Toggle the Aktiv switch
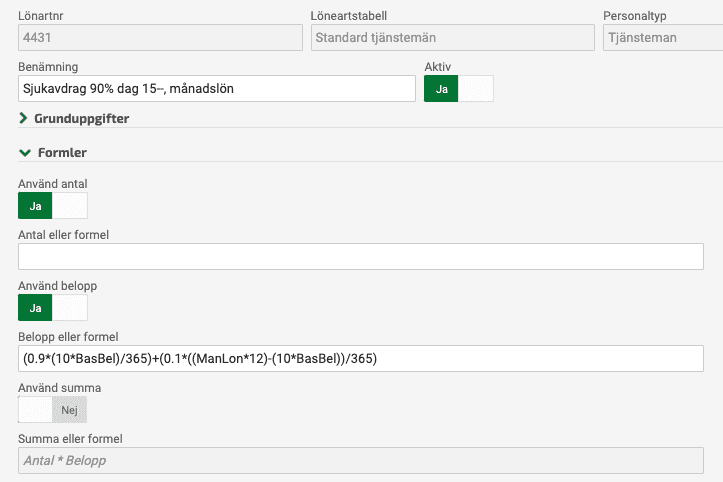Screen dimensions: 723x482 pos(459,89)
